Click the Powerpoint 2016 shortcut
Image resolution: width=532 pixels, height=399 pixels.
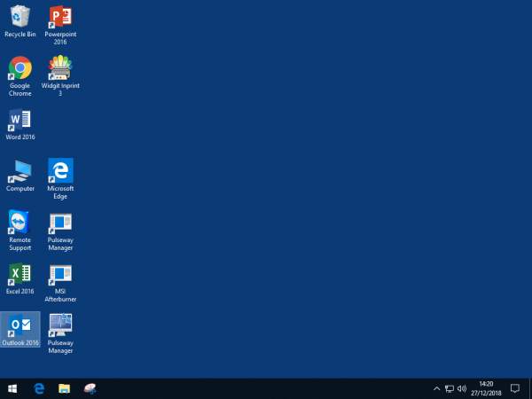click(x=60, y=17)
